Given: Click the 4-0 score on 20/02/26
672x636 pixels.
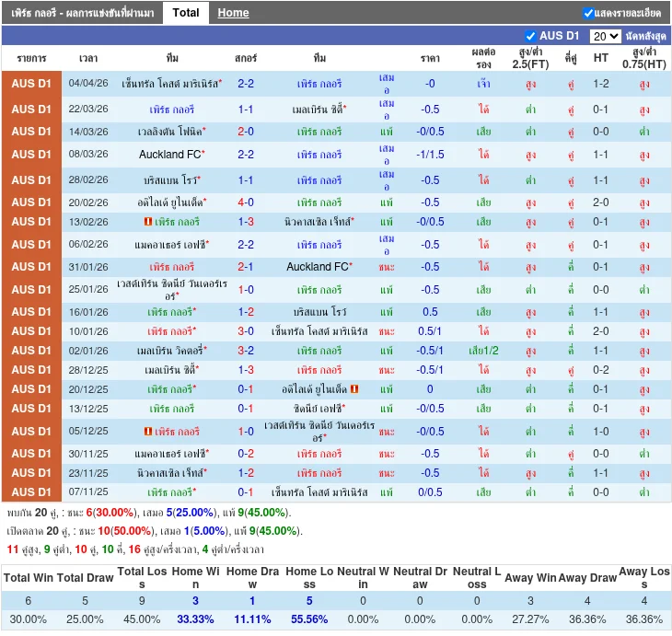Looking at the screenshot, I should pyautogui.click(x=246, y=202).
